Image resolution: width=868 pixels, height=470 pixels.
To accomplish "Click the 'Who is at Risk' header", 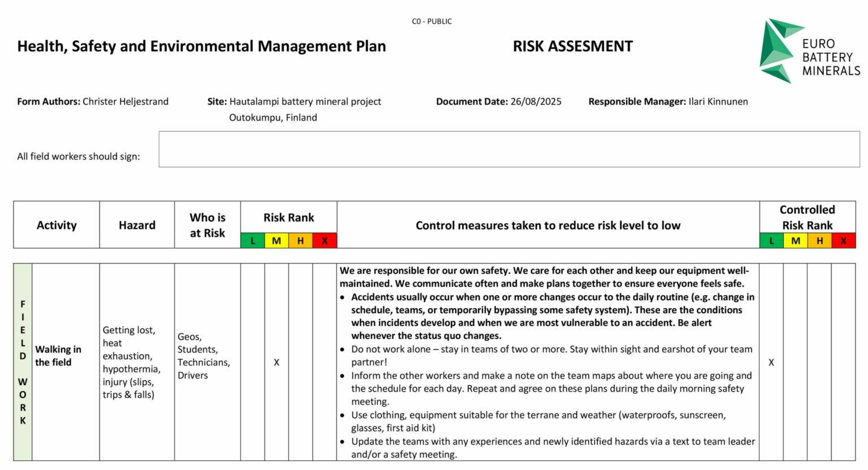I will (207, 225).
